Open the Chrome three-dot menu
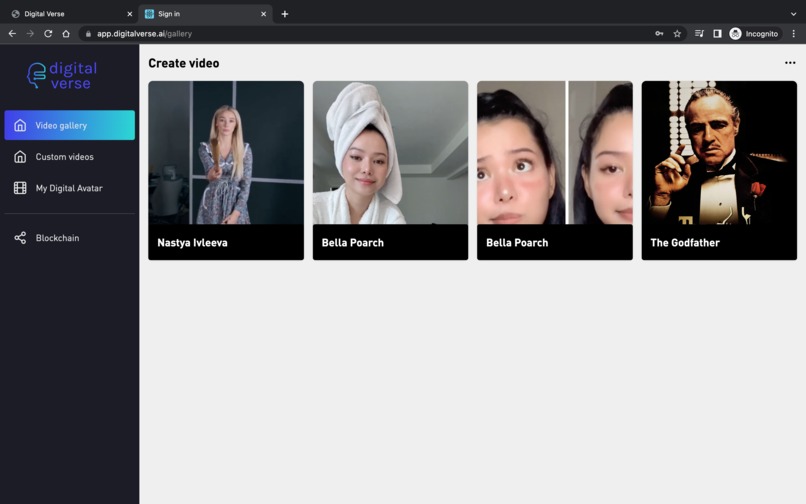Screen dimensions: 806x504 point(794,33)
